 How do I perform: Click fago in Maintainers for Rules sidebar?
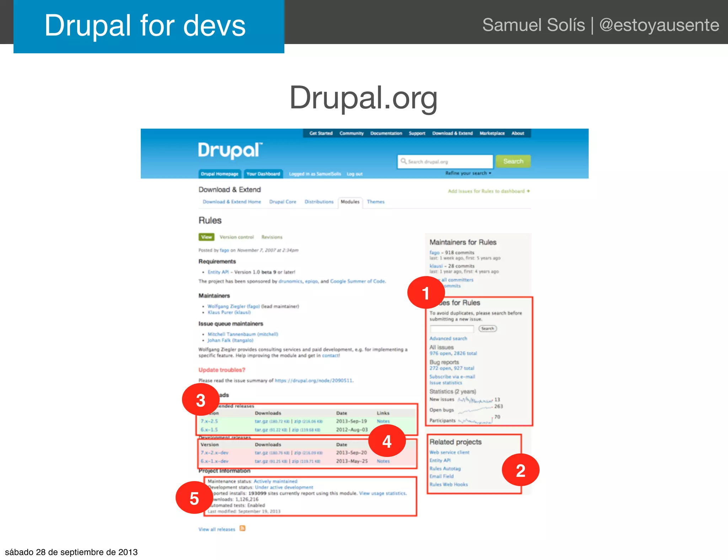coord(434,253)
